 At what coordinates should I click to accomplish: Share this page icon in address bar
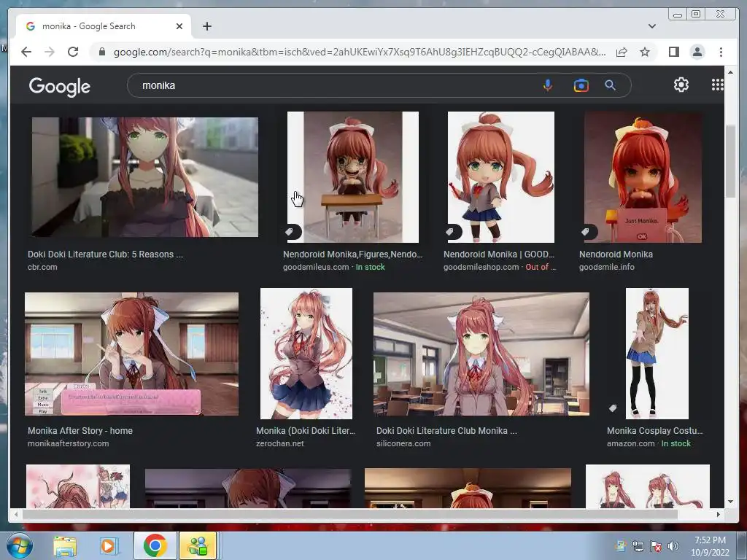[x=622, y=52]
